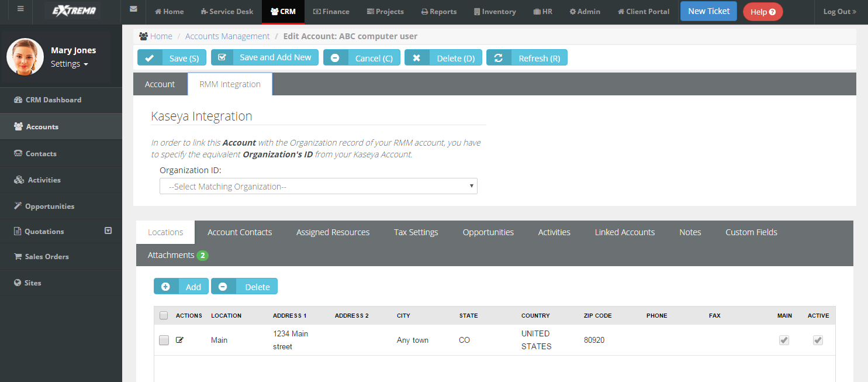The width and height of the screenshot is (868, 382).
Task: Toggle the Main checkbox for Main location
Action: tap(784, 340)
